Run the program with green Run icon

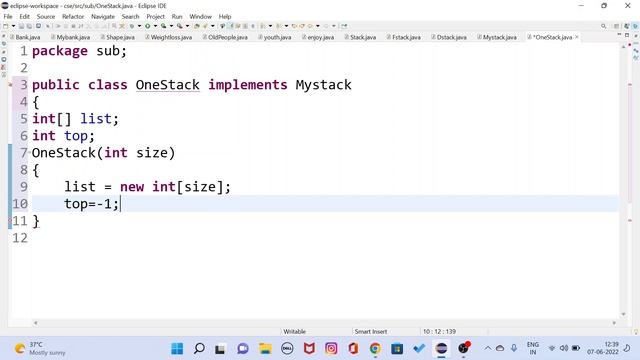click(147, 26)
